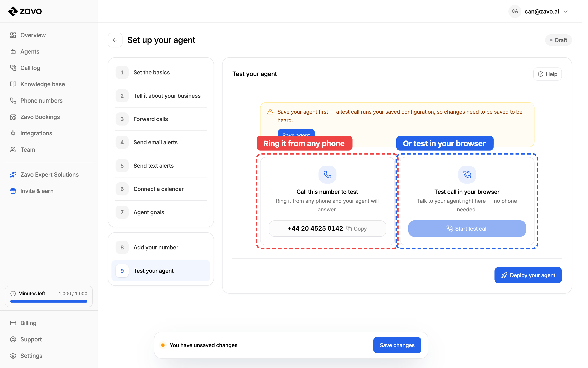Click the "Test your agent" panel title
The width and height of the screenshot is (588, 368).
pos(255,74)
